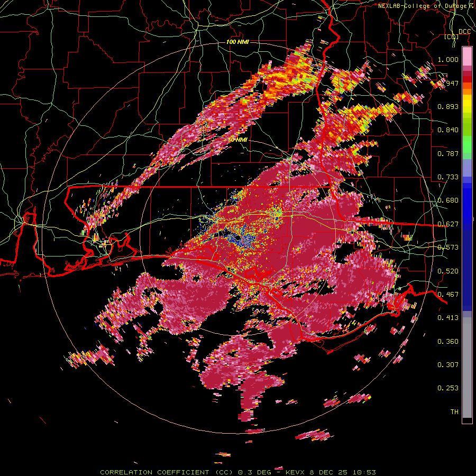The height and width of the screenshot is (476, 476).
Task: Select the 0.307 scale value
Action: [448, 365]
